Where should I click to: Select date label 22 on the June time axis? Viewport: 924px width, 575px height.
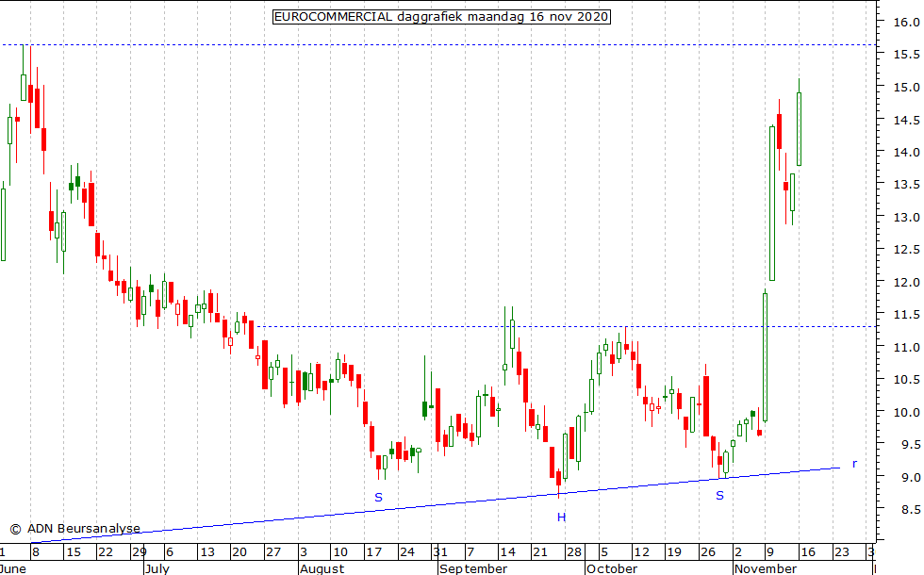(106, 552)
